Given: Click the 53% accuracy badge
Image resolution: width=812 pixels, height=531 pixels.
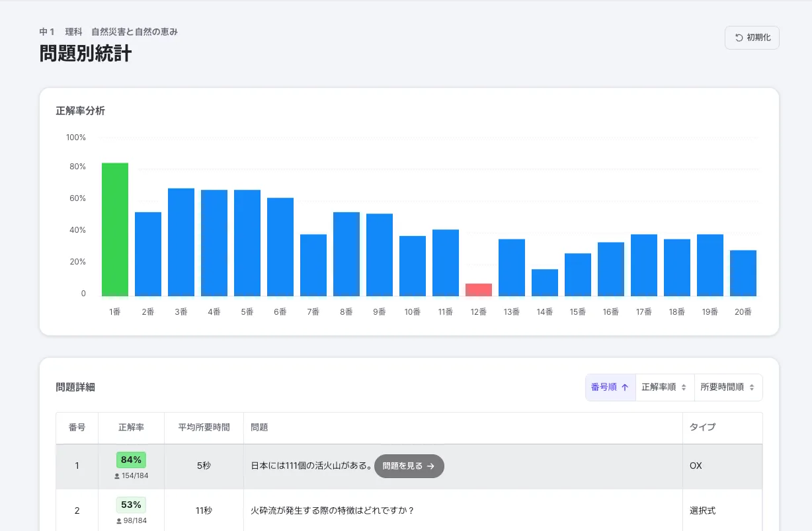Looking at the screenshot, I should 131,505.
